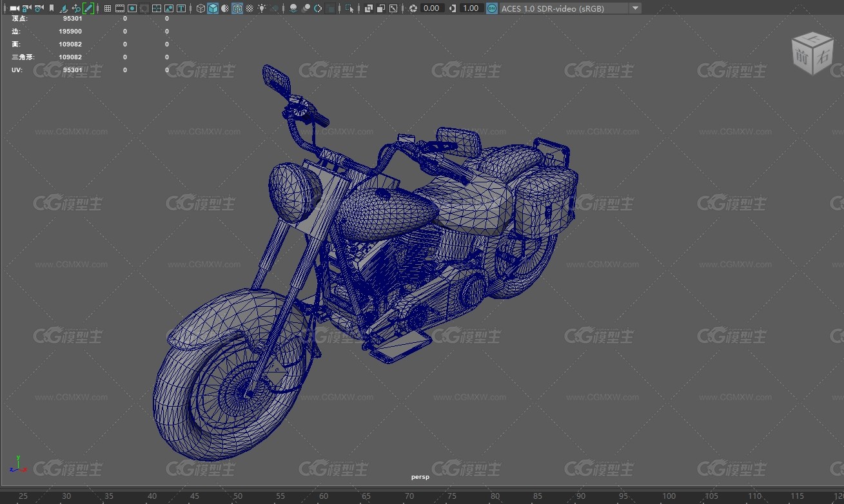Toggle the Safe Title icon
844x504 pixels.
(x=181, y=8)
